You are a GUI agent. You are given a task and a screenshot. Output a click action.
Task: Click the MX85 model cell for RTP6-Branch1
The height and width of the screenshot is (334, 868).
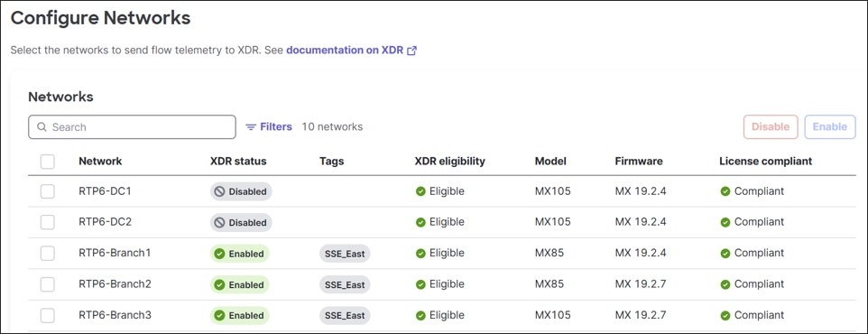pyautogui.click(x=549, y=253)
